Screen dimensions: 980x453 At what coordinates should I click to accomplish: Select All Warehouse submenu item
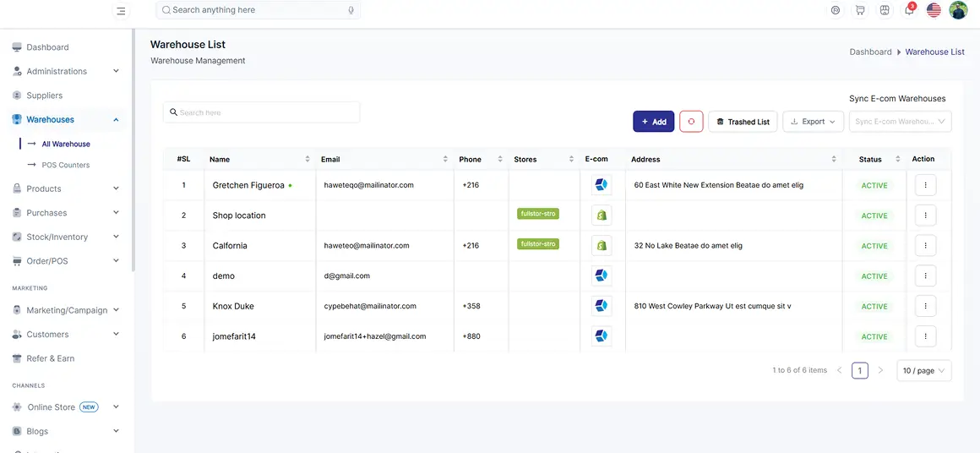(66, 144)
